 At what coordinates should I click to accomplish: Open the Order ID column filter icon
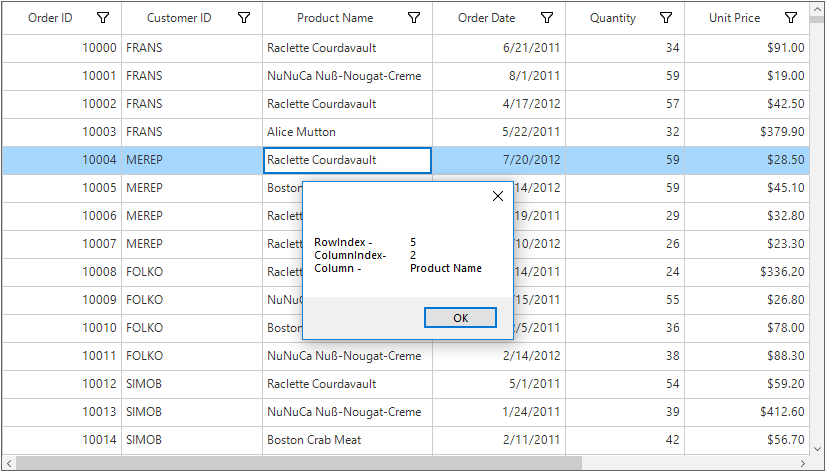click(x=103, y=18)
